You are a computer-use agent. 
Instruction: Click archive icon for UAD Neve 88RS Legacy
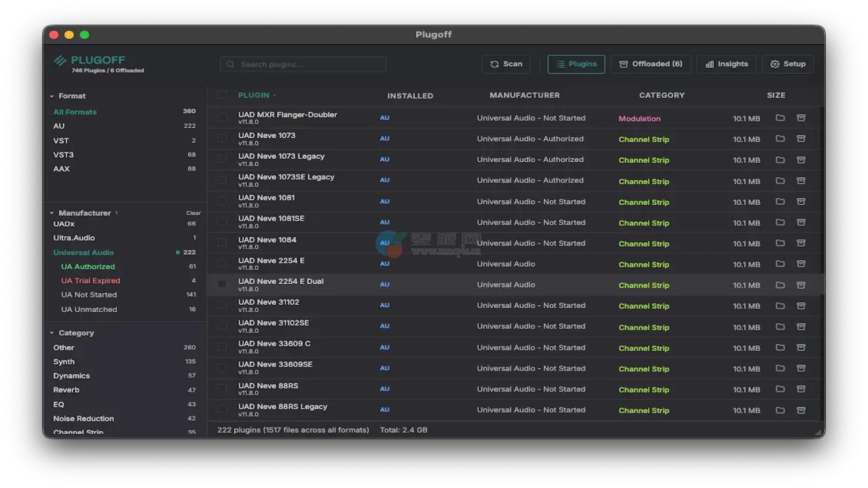[801, 410]
